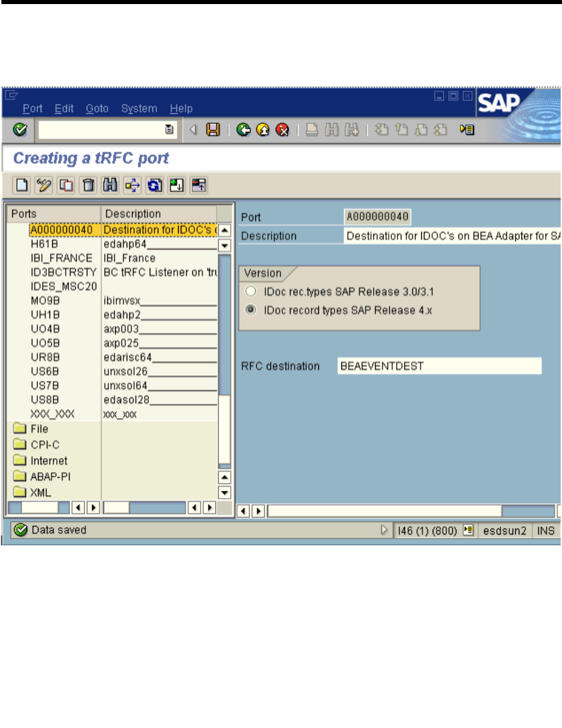Open the System menu
The height and width of the screenshot is (728, 562).
(139, 109)
